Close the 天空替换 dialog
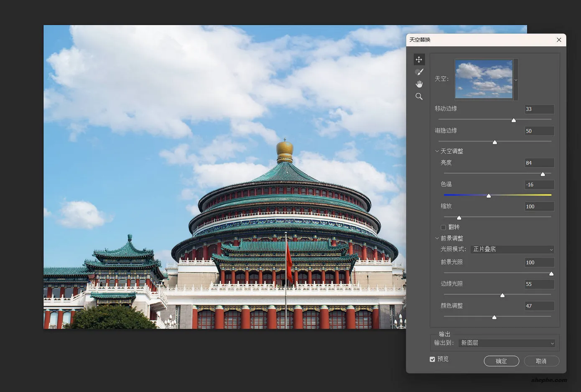581x392 pixels. point(559,40)
